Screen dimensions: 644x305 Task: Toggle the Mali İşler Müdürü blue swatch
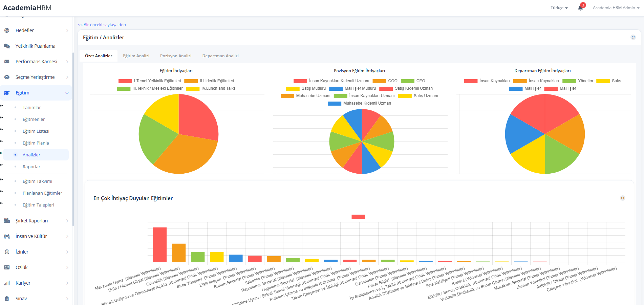click(336, 89)
